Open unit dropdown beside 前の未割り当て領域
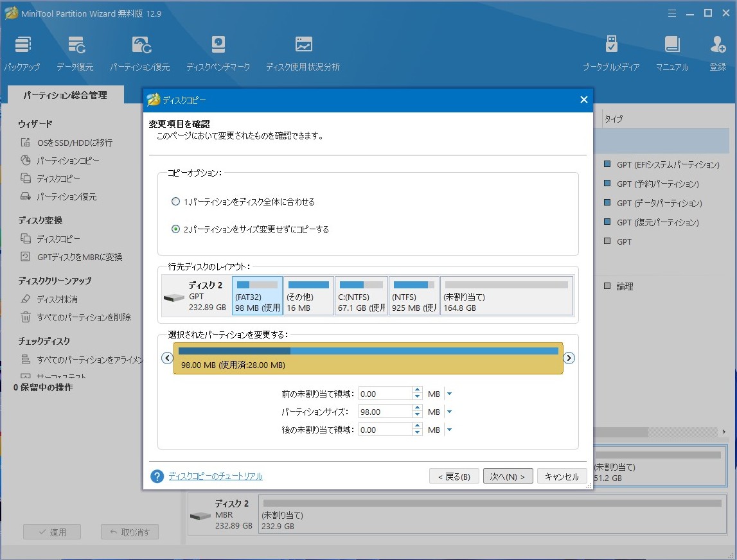The height and width of the screenshot is (560, 737). tap(449, 394)
